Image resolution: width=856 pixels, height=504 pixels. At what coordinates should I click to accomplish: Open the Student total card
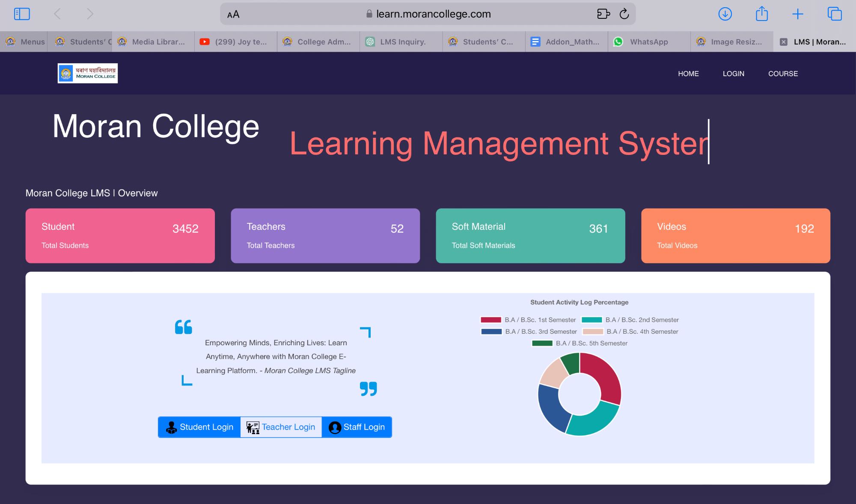120,236
